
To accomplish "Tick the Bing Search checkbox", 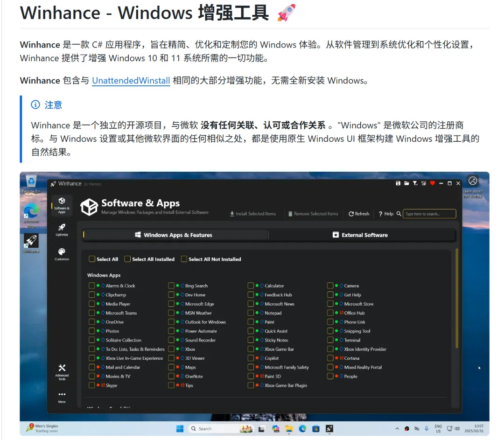I will [x=171, y=286].
